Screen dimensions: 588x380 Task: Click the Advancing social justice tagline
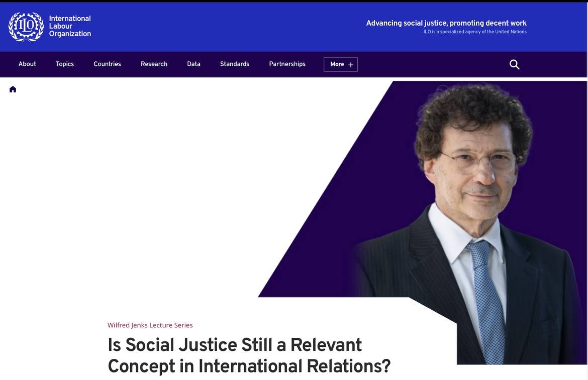pyautogui.click(x=446, y=23)
